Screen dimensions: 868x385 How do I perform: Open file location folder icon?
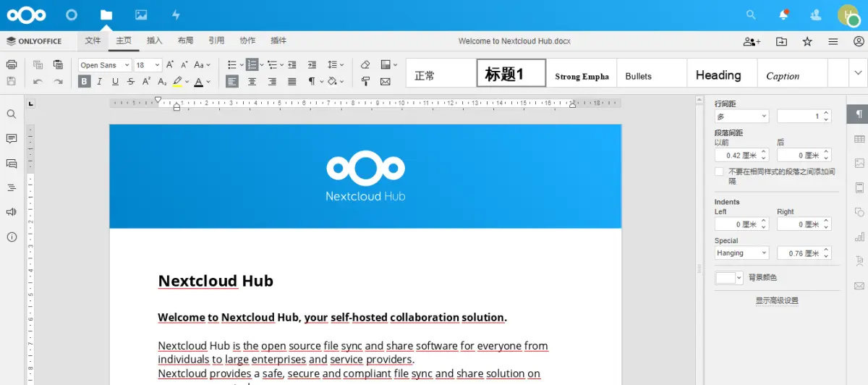pyautogui.click(x=781, y=41)
